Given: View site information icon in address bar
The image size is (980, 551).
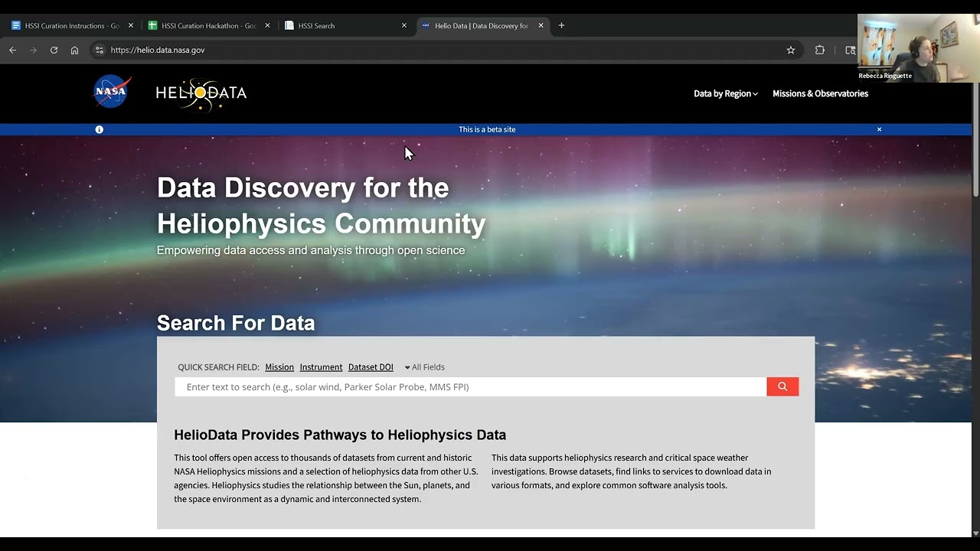Looking at the screenshot, I should 99,50.
